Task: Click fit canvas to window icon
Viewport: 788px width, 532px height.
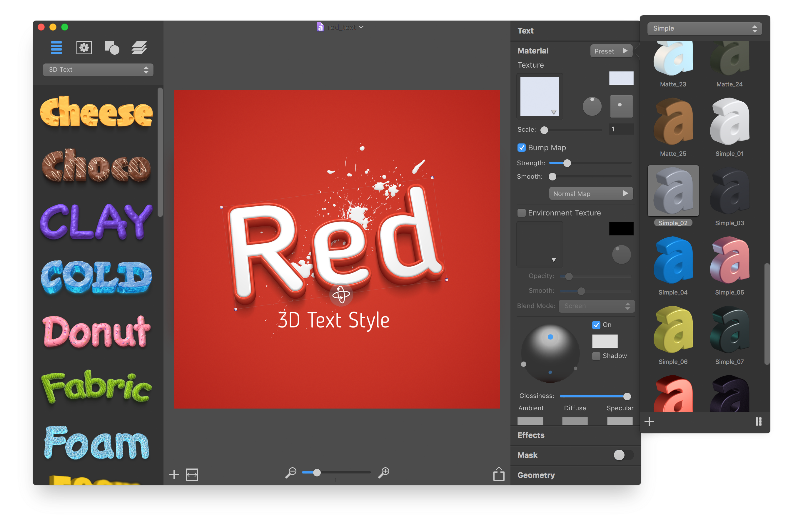Action: tap(192, 474)
